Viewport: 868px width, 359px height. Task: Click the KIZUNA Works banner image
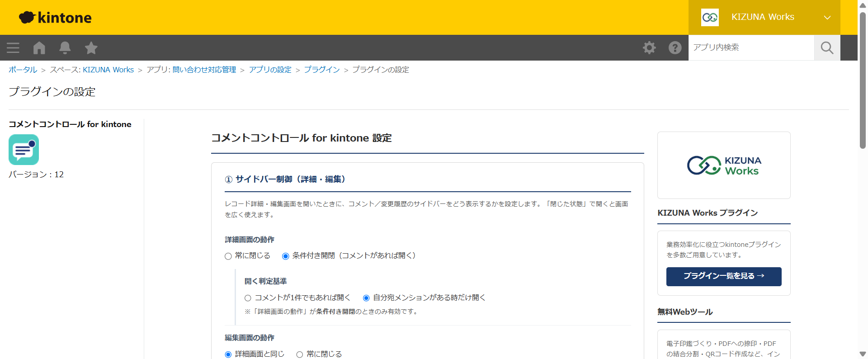point(724,165)
